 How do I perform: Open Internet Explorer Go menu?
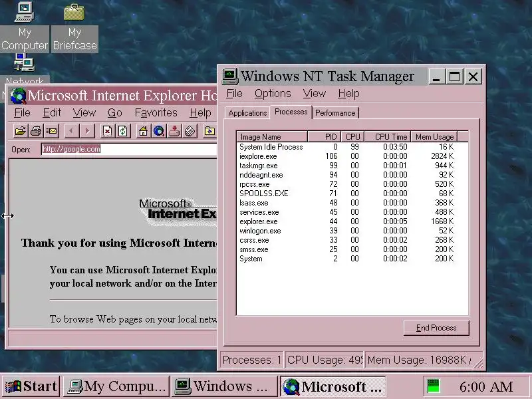tap(114, 113)
